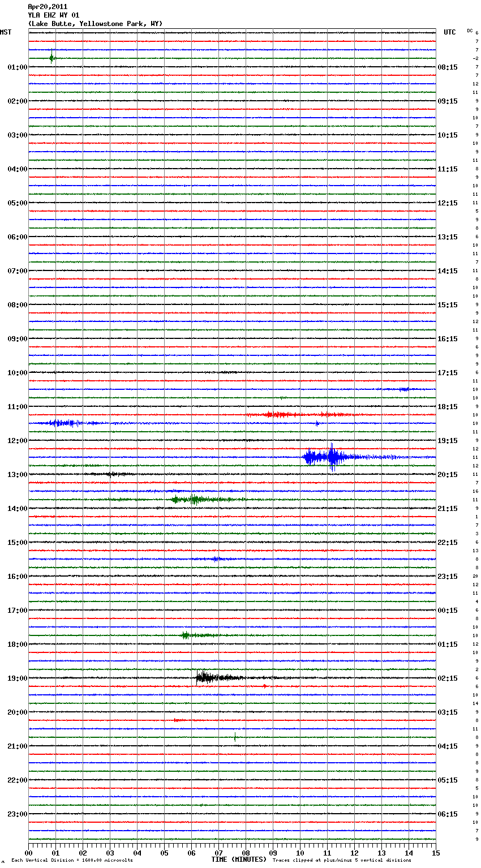Select the 23:00 MST time label
Viewport: 481px width, 868px height.
click(18, 814)
